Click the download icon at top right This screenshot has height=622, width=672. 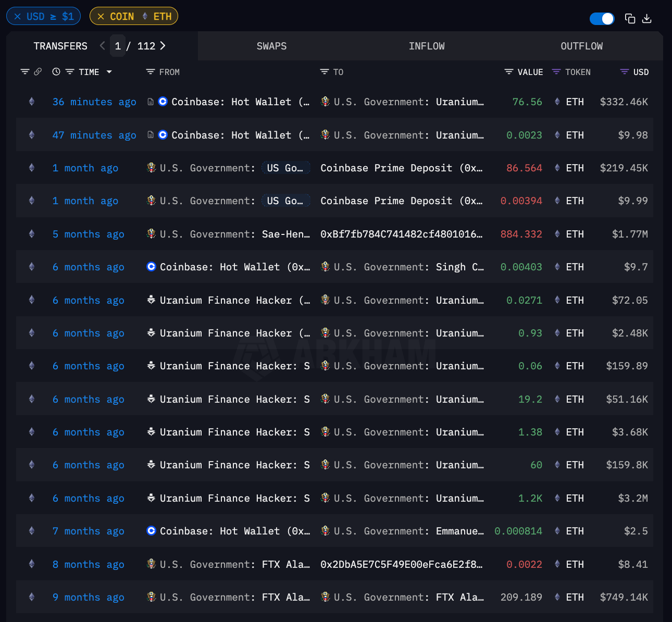click(647, 19)
